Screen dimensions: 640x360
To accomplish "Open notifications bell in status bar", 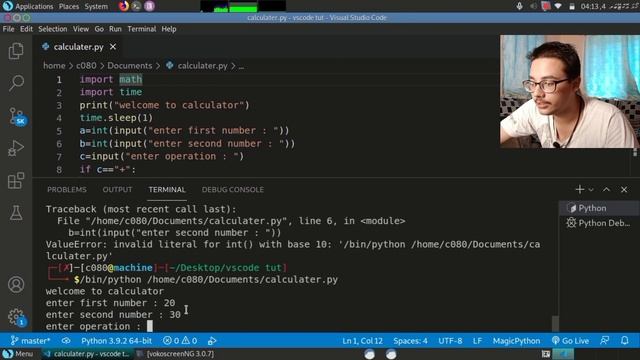I will tap(624, 341).
